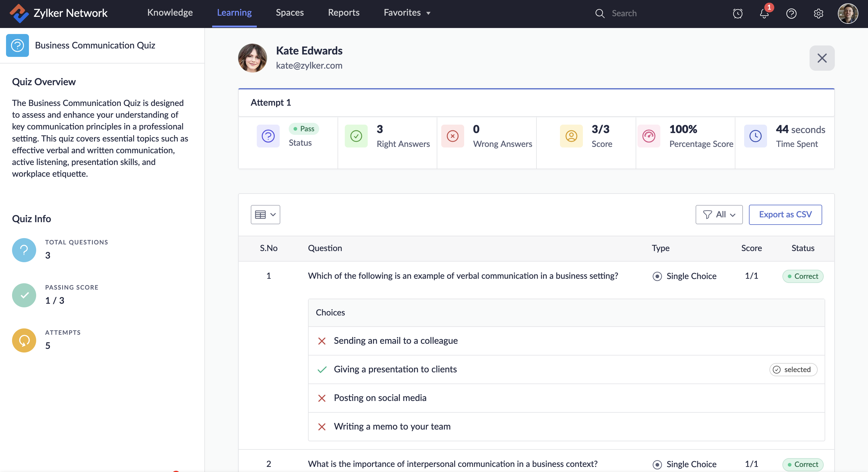Open the settings gear icon
Screen dimensions: 868x472
click(x=818, y=14)
